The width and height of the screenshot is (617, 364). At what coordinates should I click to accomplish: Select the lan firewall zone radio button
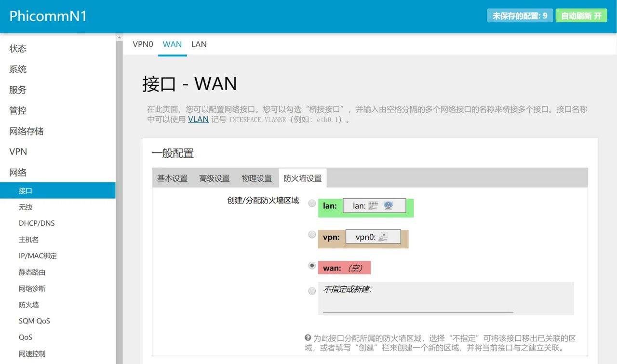(312, 203)
